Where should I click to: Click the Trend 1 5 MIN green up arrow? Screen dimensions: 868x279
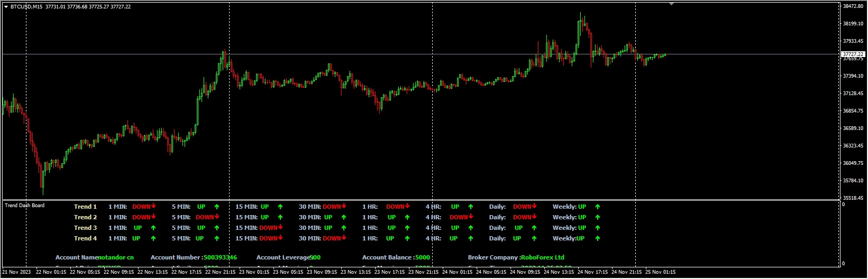click(x=217, y=207)
